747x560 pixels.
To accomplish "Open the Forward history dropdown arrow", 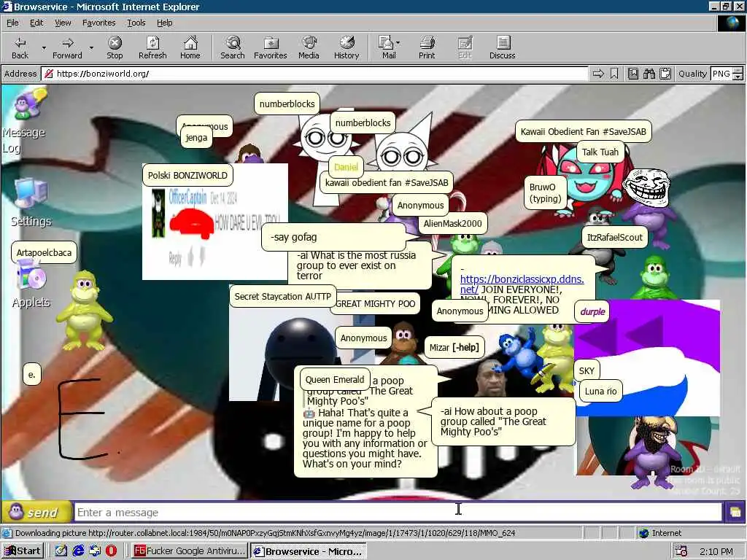I will pos(91,47).
